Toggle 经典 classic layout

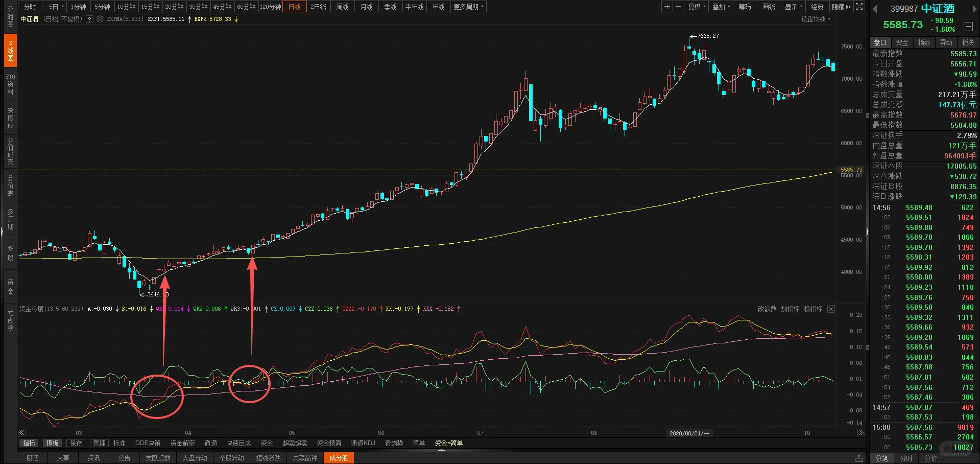click(817, 7)
